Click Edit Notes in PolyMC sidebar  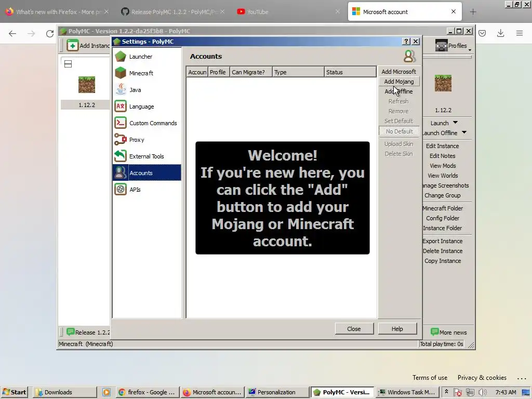[x=443, y=156]
